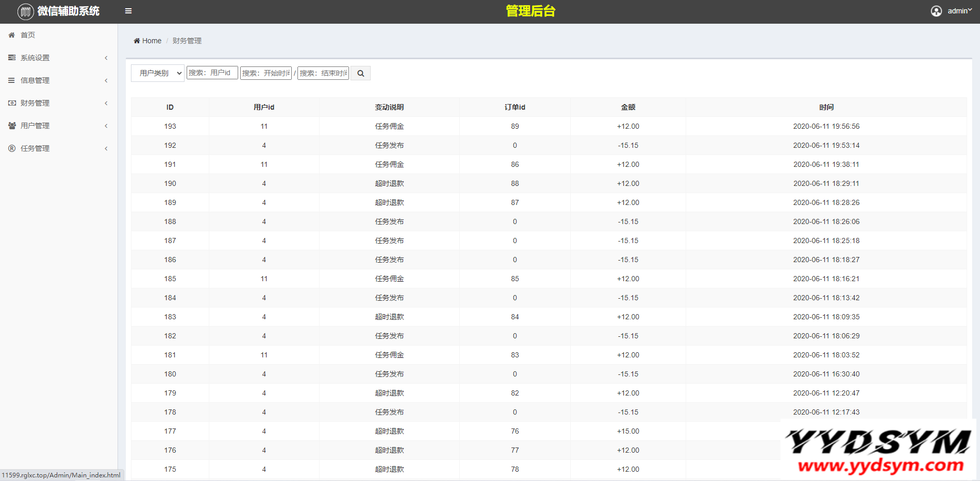Click the end time search field
The image size is (980, 481).
[x=323, y=73]
